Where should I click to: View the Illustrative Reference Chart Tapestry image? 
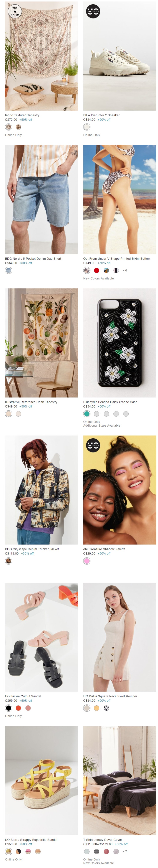41,343
